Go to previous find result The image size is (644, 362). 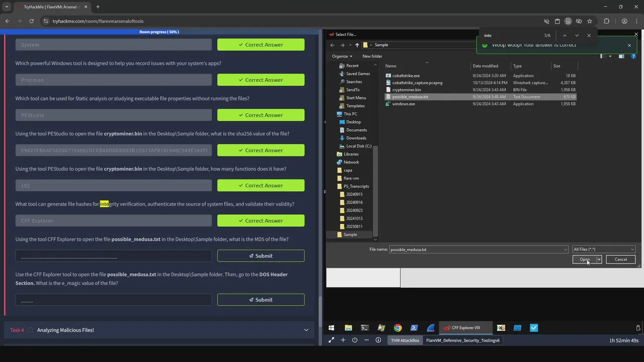[565, 36]
